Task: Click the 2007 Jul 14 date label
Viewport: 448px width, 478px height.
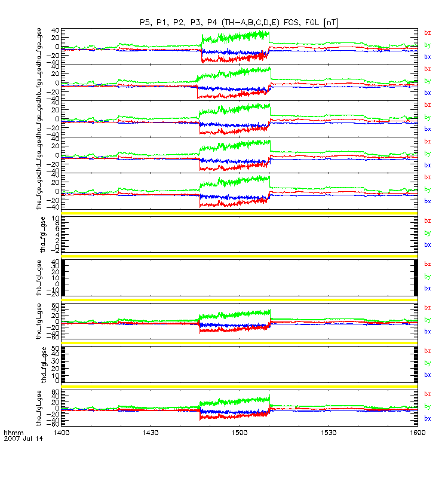Action: (23, 439)
